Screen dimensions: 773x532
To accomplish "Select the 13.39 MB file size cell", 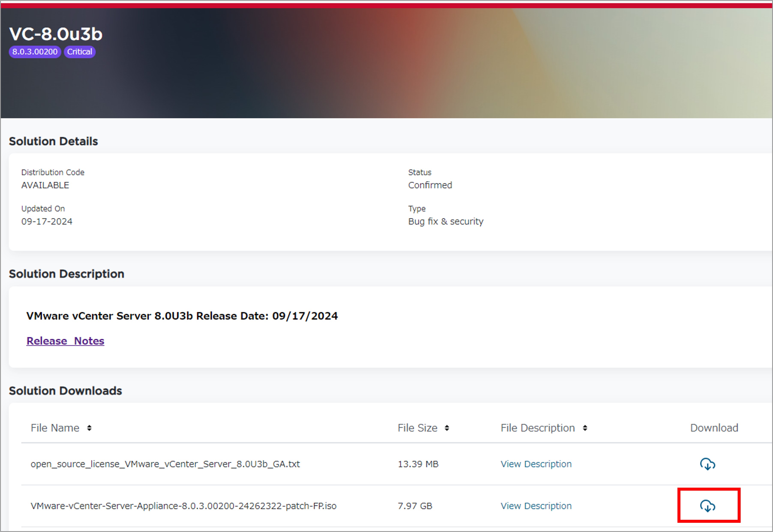I will (x=418, y=464).
